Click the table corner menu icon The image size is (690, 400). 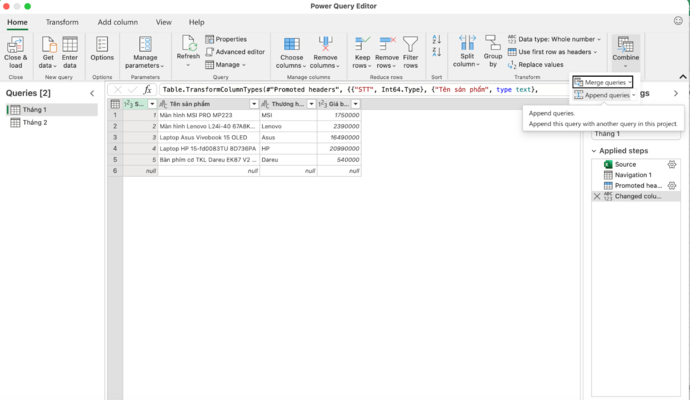[115, 104]
